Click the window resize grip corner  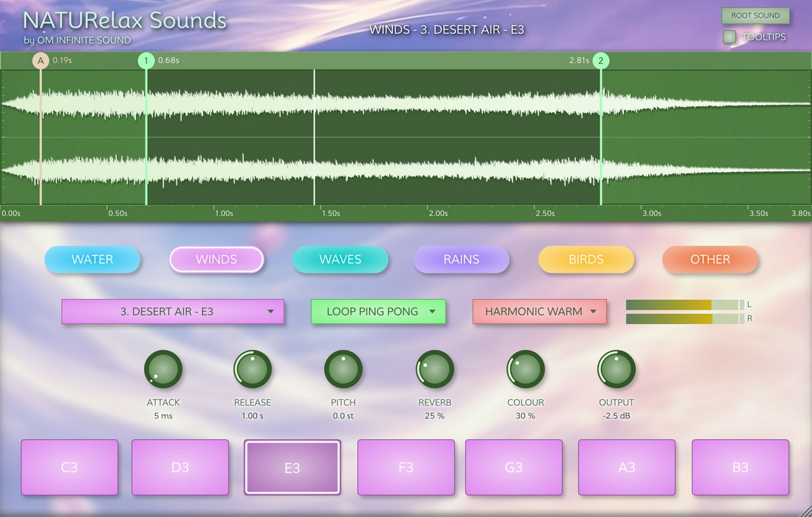(x=805, y=510)
